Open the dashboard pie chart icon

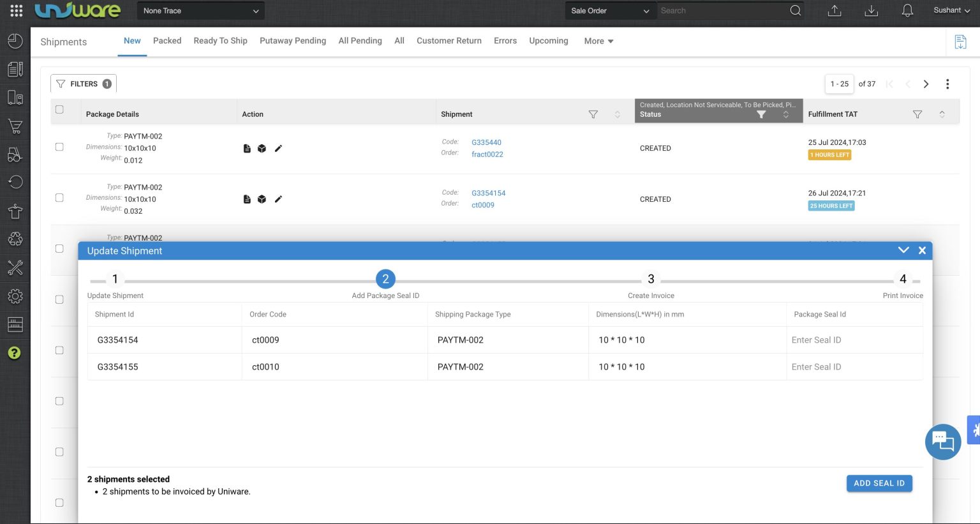(15, 41)
